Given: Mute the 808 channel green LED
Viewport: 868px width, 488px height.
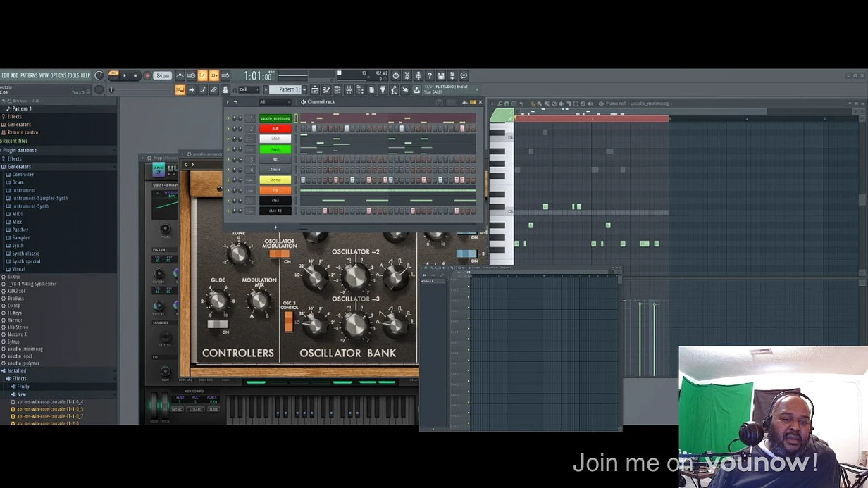Looking at the screenshot, I should 228,128.
